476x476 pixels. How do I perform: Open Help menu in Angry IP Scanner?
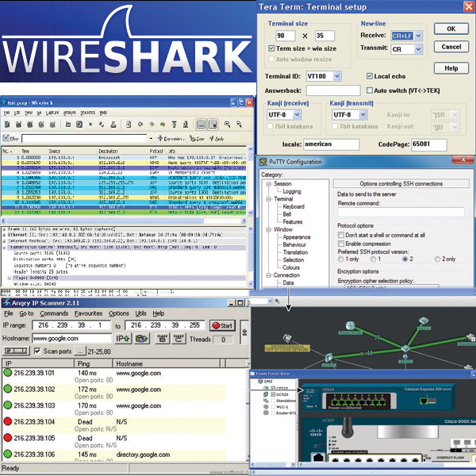159,313
